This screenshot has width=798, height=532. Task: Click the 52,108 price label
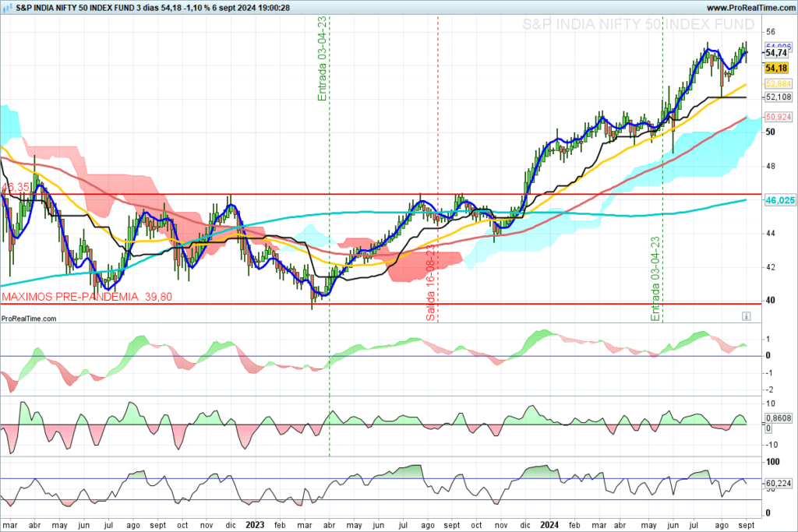[779, 97]
